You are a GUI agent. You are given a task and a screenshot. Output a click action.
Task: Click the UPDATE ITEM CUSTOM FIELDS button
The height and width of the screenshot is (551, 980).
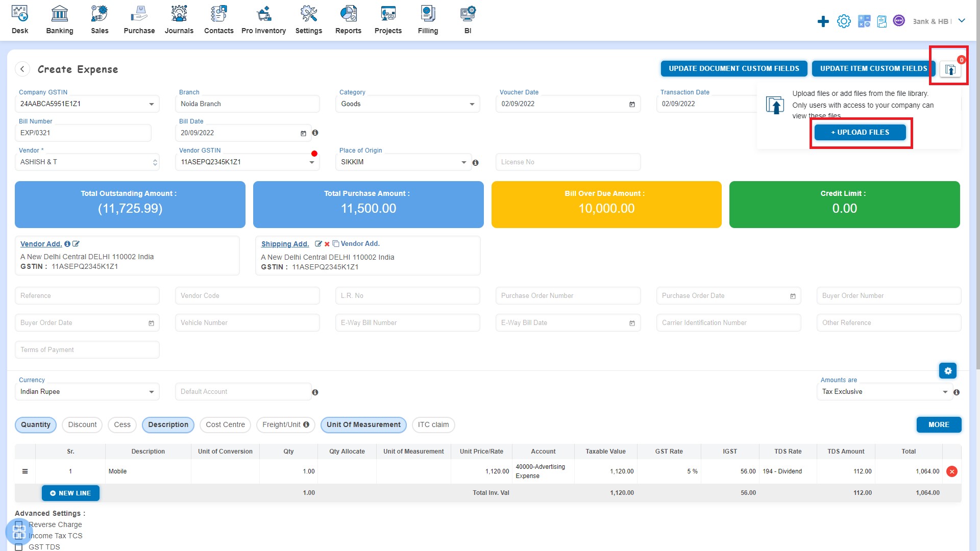coord(872,68)
